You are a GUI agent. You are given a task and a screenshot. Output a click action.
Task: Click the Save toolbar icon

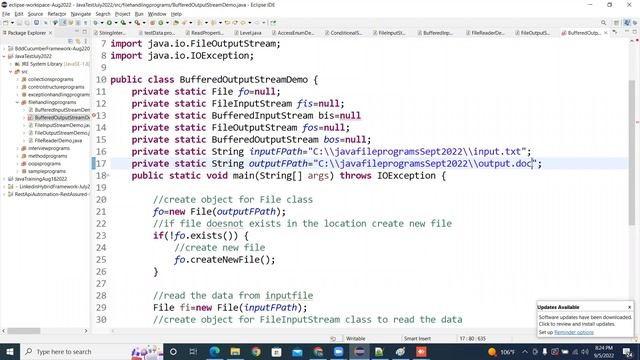[x=20, y=23]
